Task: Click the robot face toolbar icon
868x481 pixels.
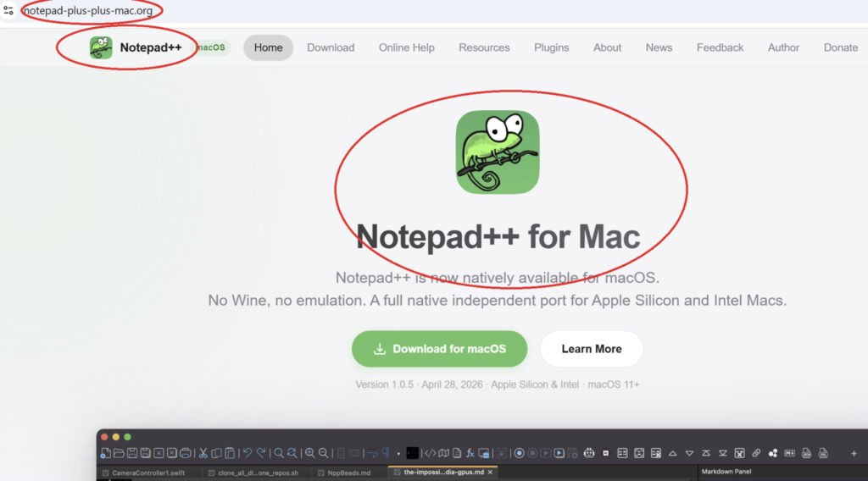Action: [589, 453]
